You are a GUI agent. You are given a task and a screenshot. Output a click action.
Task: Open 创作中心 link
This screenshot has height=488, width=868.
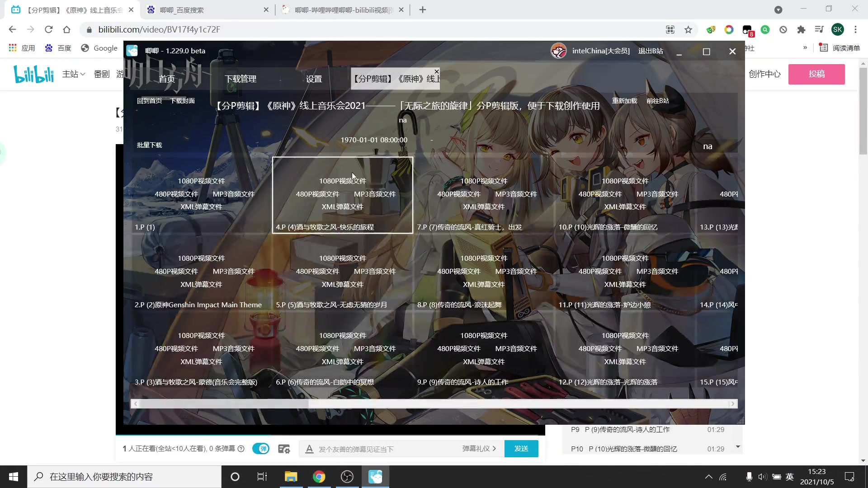click(x=764, y=74)
